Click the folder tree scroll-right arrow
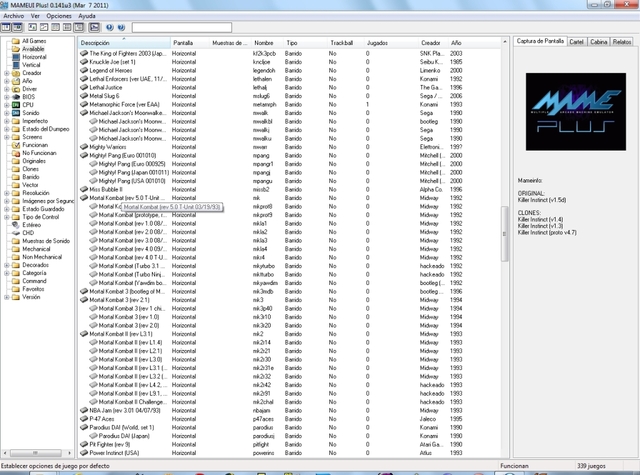Screen dimensions: 640x475 point(69,453)
